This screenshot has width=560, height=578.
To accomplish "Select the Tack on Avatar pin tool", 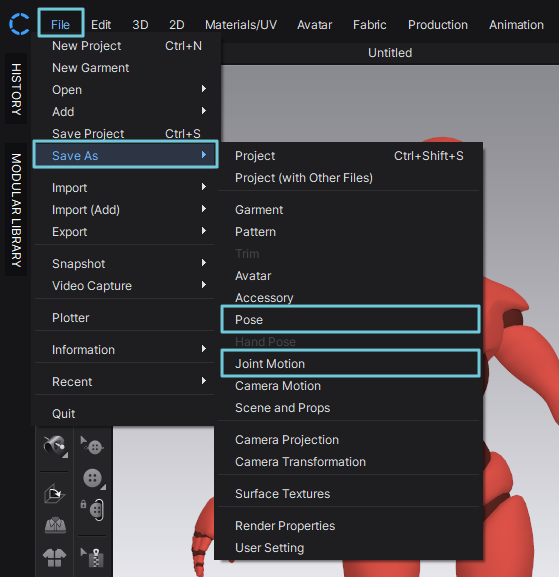I will [x=55, y=446].
